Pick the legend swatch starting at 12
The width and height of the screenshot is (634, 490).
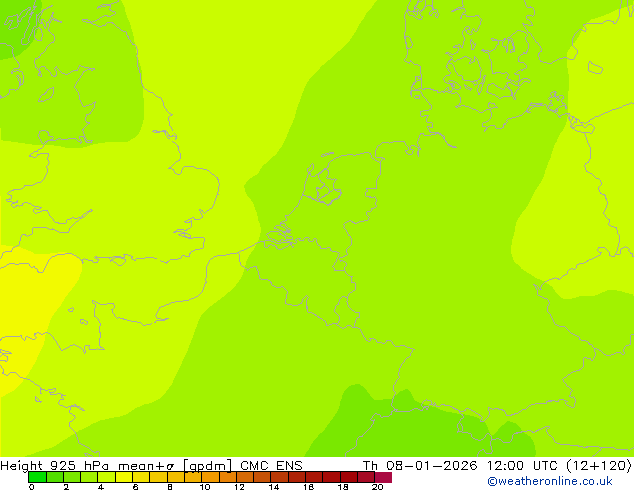click(245, 477)
